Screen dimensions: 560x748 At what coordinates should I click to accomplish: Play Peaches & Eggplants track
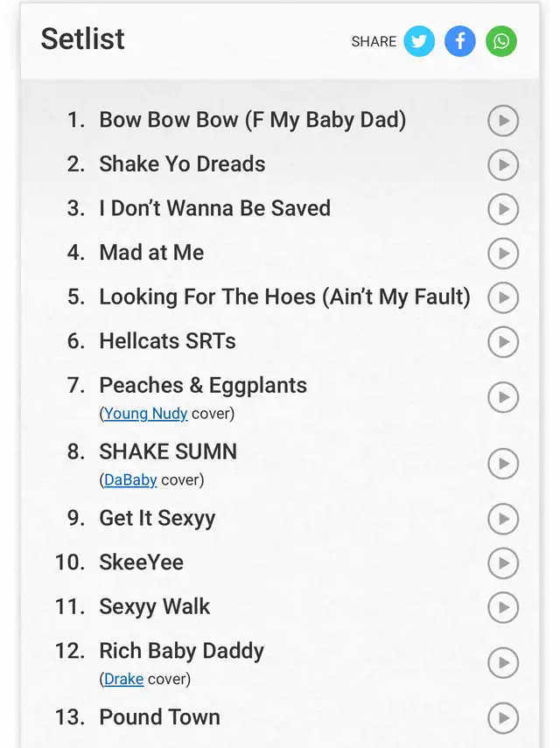coord(503,397)
